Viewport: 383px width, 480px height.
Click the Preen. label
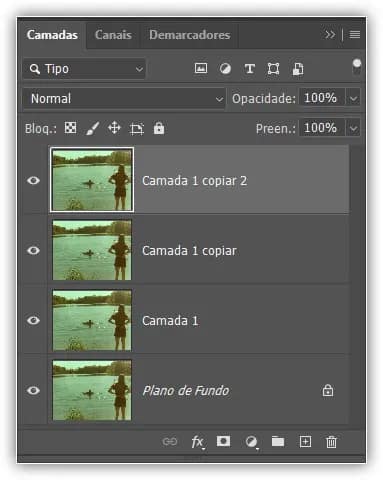tap(276, 129)
